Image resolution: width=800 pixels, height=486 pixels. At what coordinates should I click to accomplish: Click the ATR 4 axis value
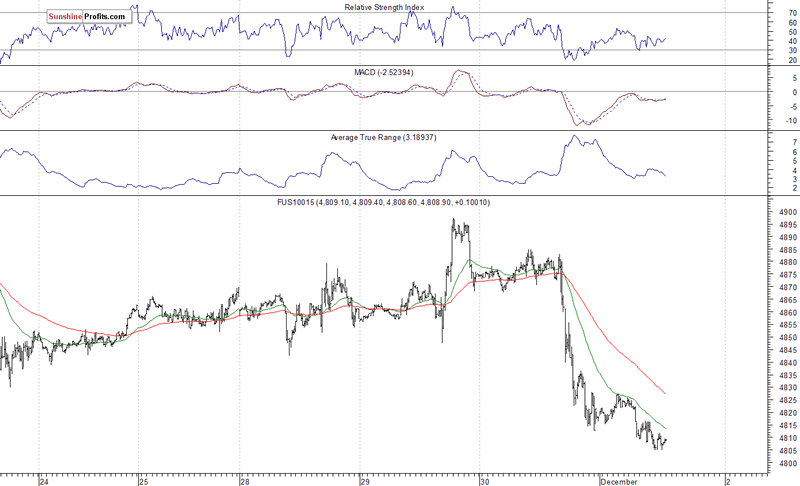point(794,170)
